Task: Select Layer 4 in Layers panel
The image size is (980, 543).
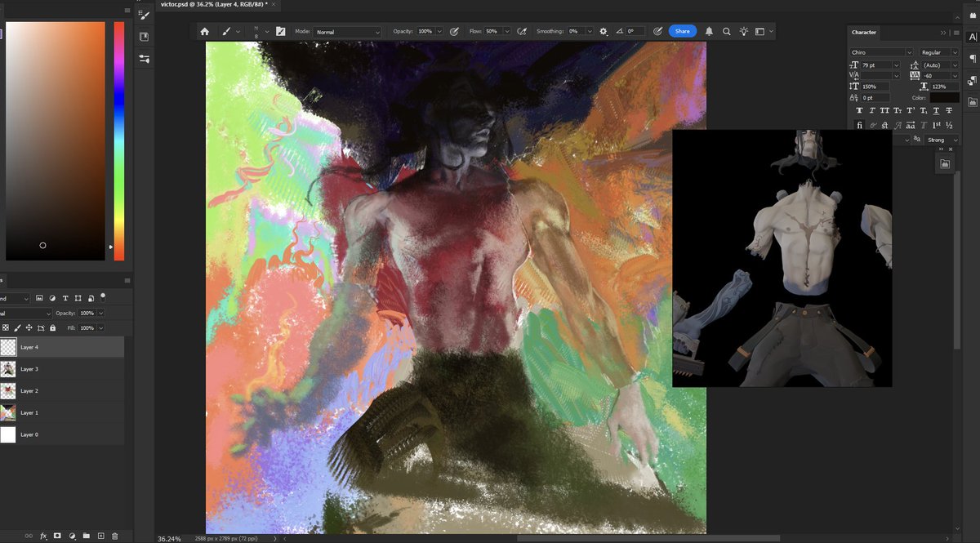Action: click(62, 347)
